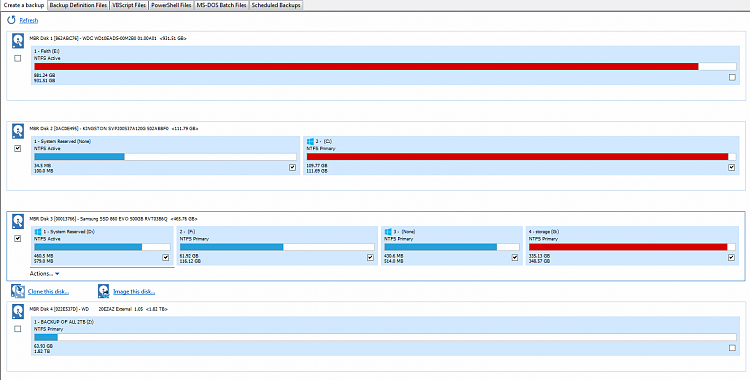Open the PowerShell Files tab
Viewport: 750px width, 380px height.
pyautogui.click(x=171, y=5)
